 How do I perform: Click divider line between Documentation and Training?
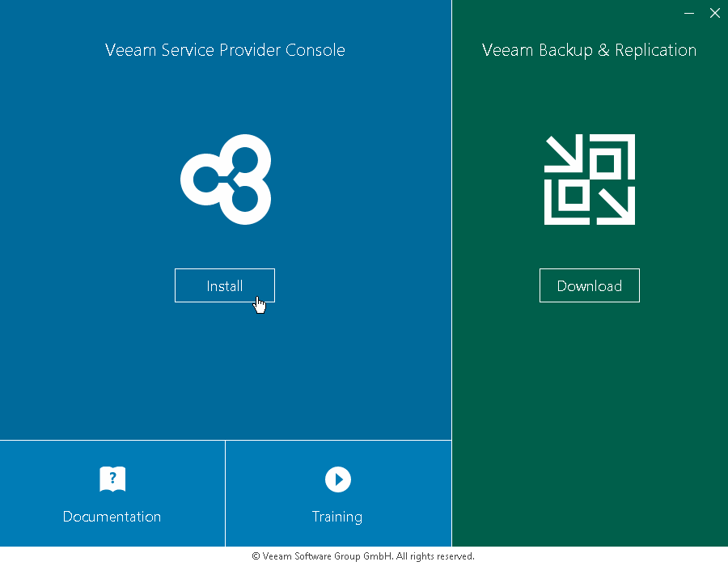(225, 493)
